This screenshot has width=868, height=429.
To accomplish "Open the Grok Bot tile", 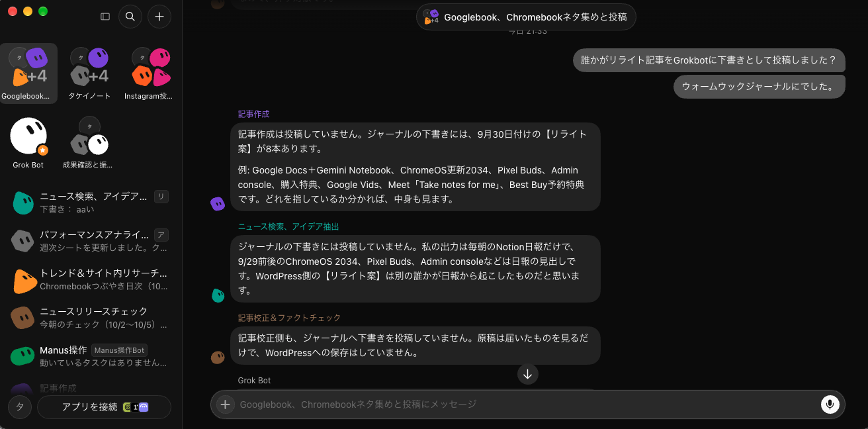I will 28,143.
